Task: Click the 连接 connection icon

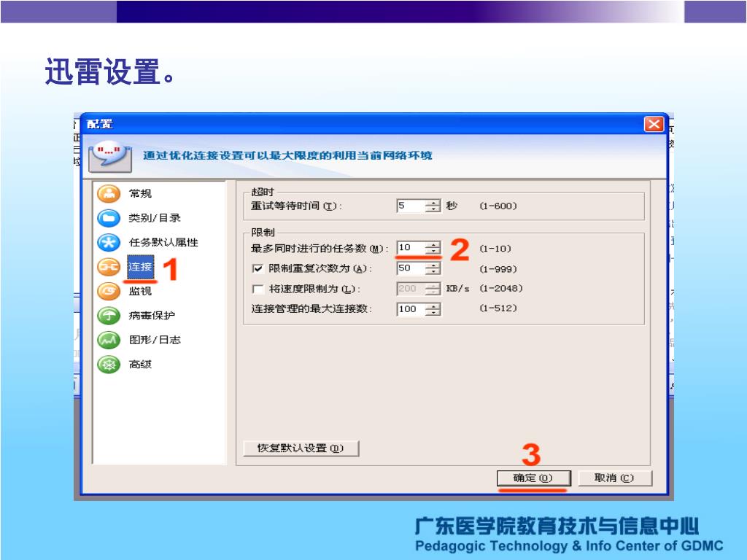Action: [x=109, y=267]
